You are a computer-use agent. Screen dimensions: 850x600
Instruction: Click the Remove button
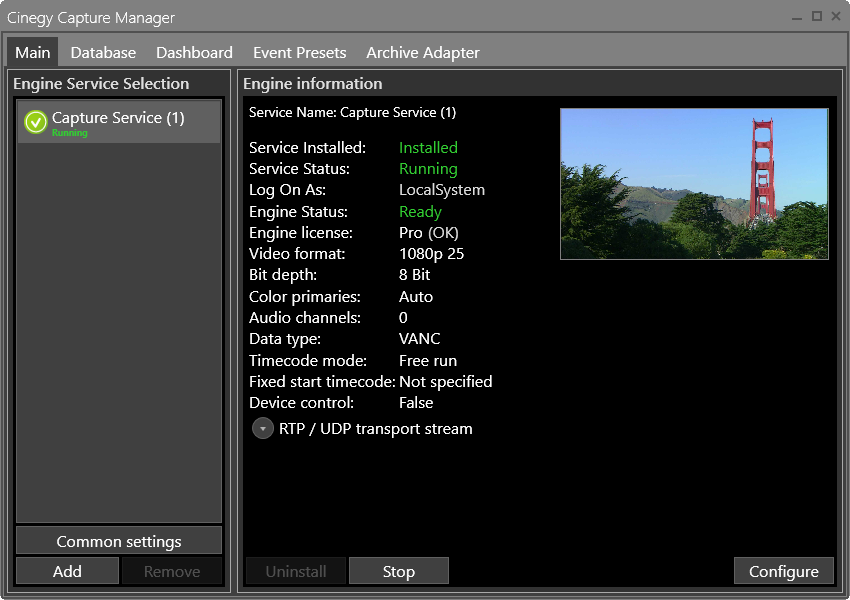(172, 571)
